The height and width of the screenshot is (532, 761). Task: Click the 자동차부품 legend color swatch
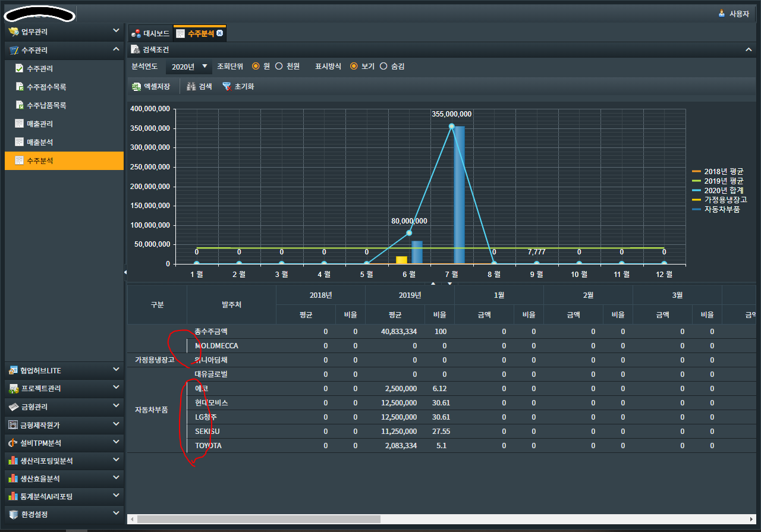[697, 209]
